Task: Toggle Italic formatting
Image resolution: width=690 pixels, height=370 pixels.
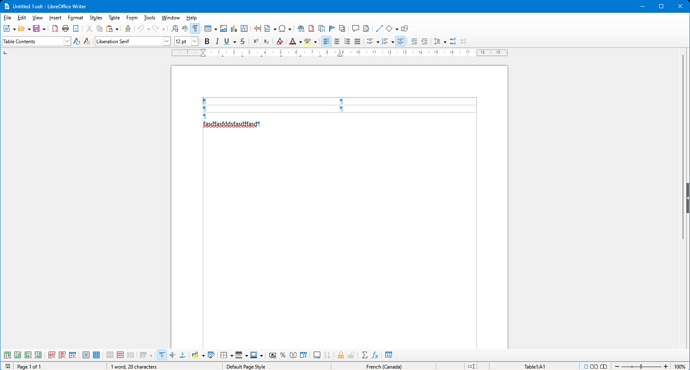Action: (217, 41)
